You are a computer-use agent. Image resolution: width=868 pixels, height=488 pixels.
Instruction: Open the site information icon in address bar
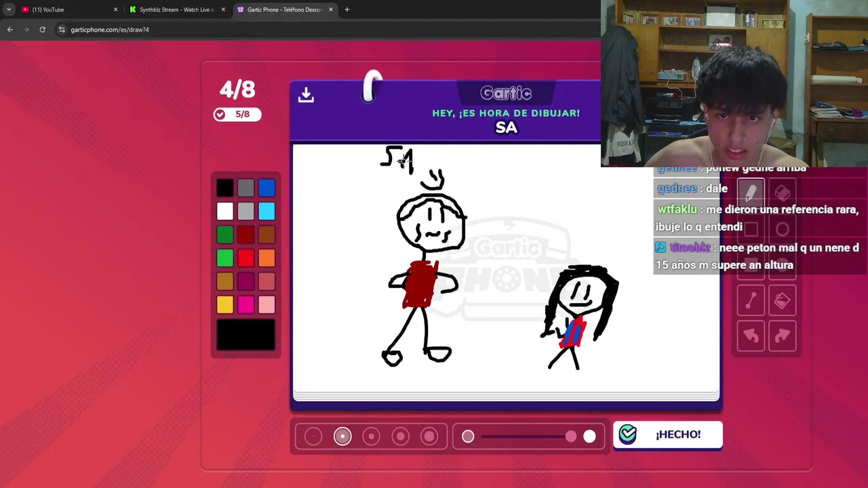click(62, 29)
